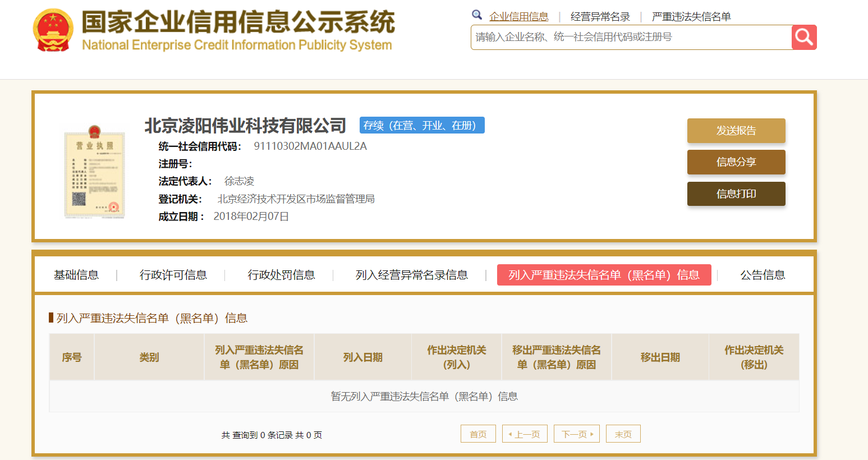868x460 pixels.
Task: Click the 序号 column header
Action: coord(72,357)
